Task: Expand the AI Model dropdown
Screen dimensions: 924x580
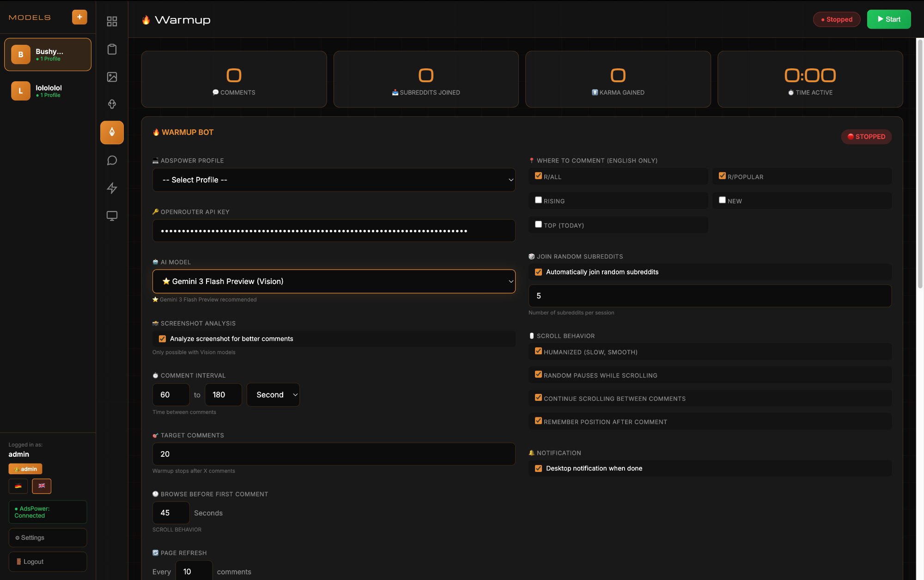Action: (x=334, y=281)
